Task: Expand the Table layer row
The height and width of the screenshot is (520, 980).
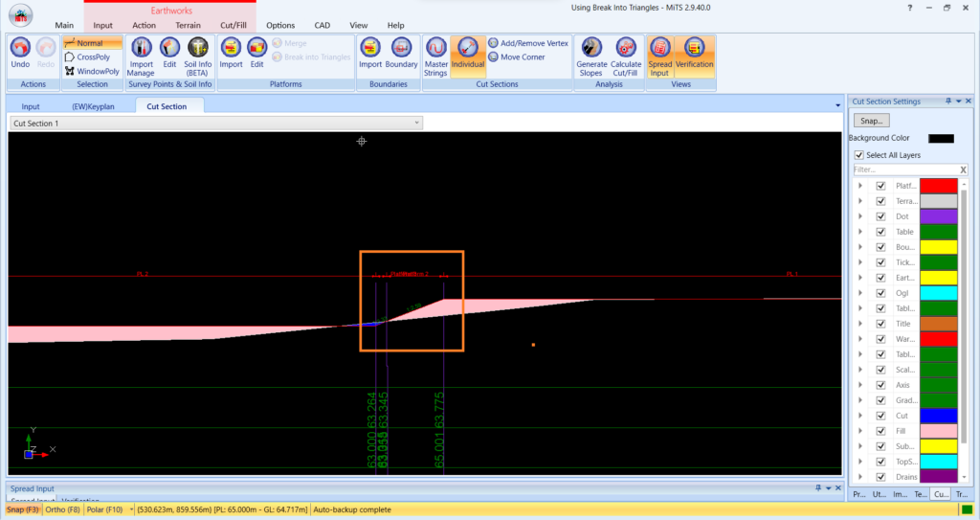Action: click(860, 232)
